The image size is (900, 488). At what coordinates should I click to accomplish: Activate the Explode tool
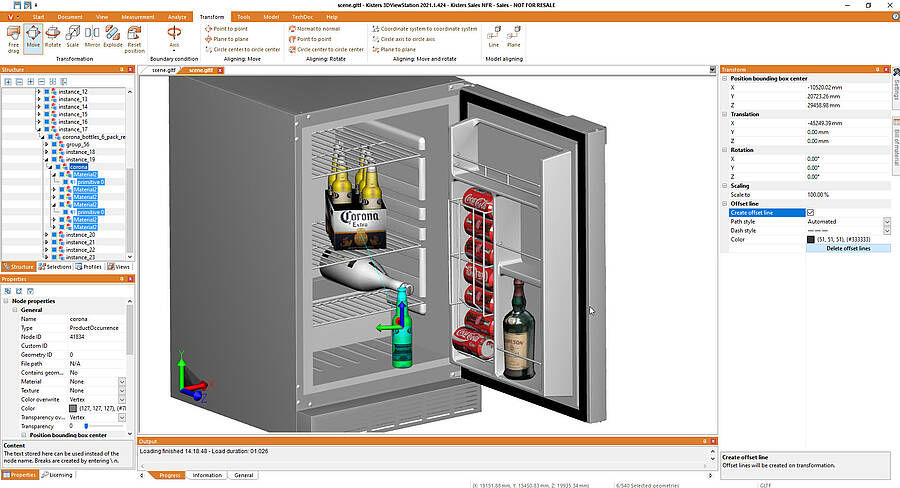tap(112, 37)
